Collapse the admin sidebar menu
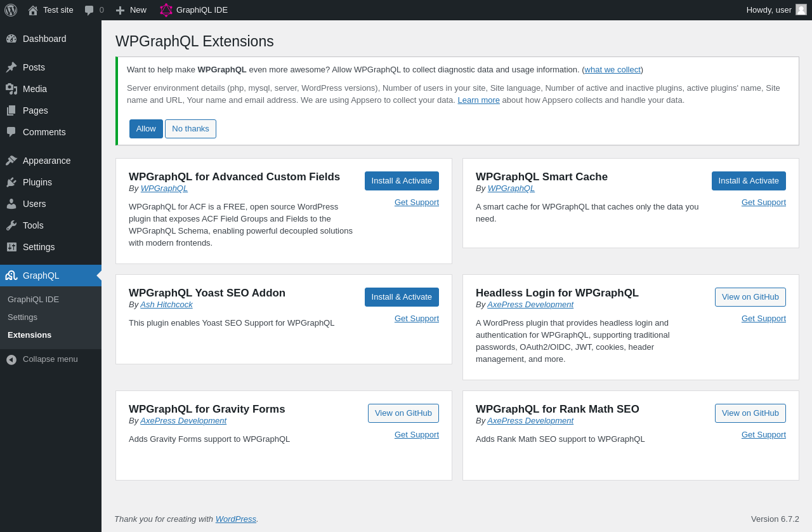 coord(50,359)
